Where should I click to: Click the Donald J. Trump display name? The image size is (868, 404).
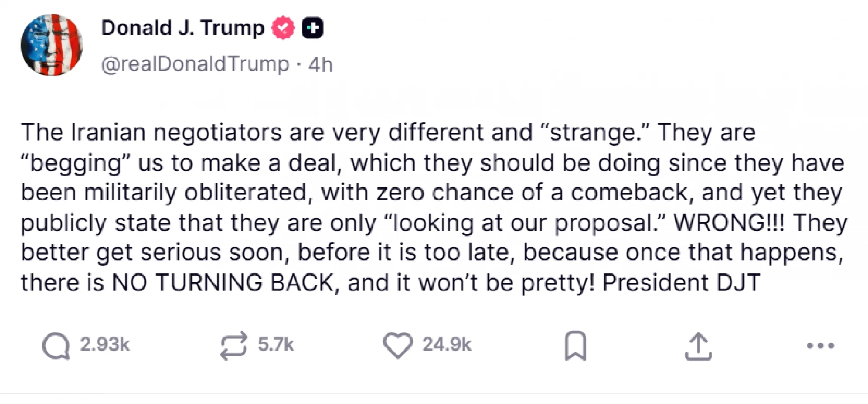pos(183,28)
